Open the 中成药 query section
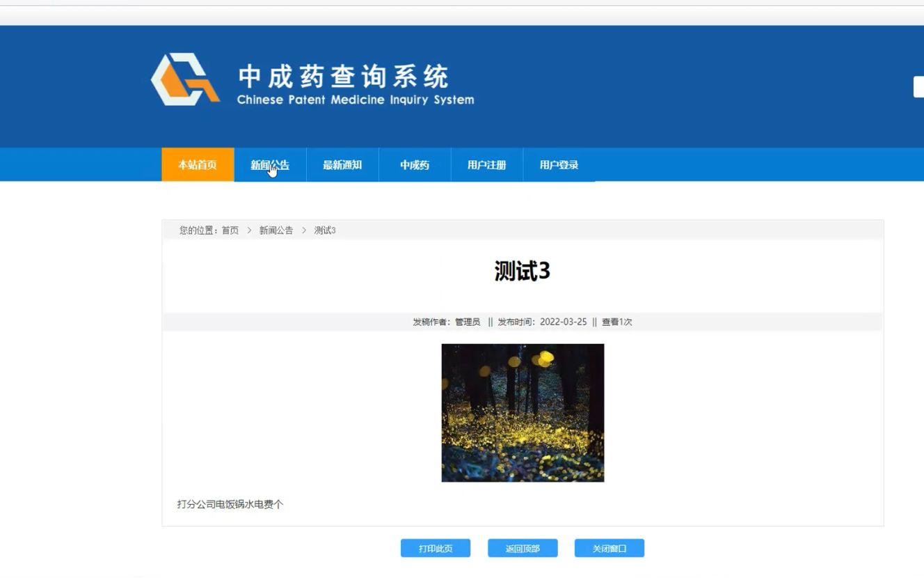Image resolution: width=924 pixels, height=578 pixels. click(414, 164)
